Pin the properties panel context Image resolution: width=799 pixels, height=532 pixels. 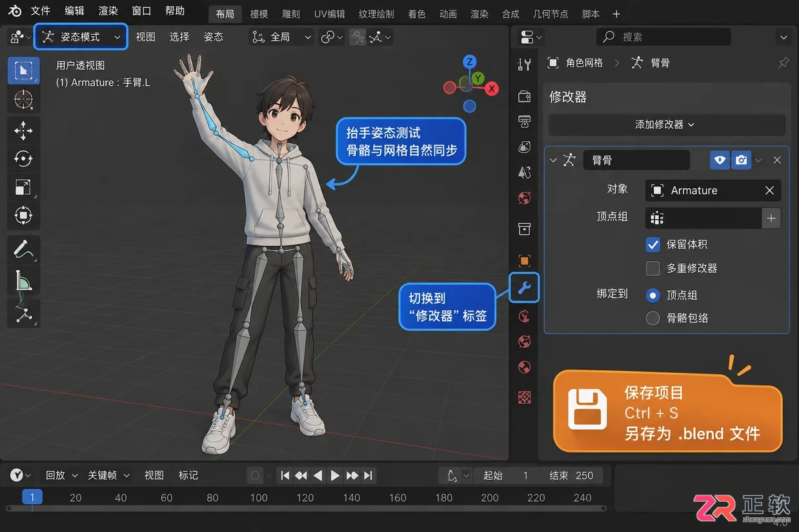pyautogui.click(x=784, y=63)
